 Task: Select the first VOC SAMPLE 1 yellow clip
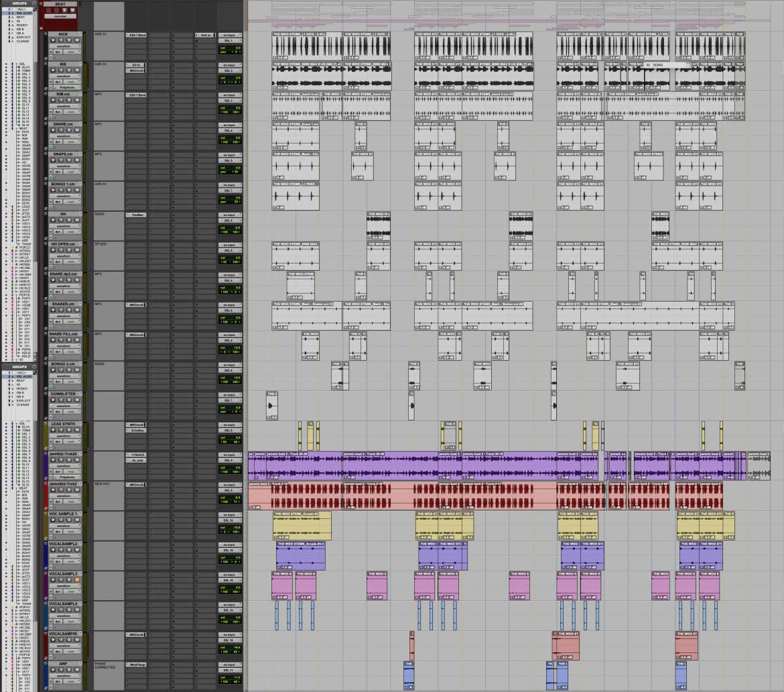[x=302, y=526]
